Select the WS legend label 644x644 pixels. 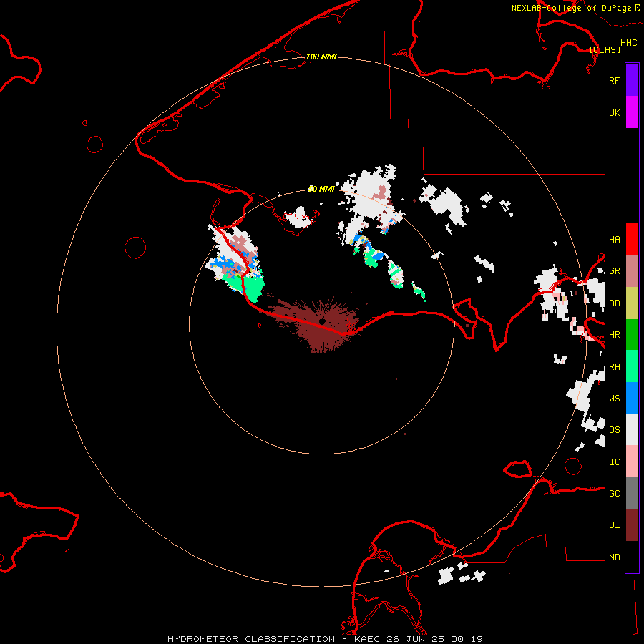pyautogui.click(x=614, y=398)
